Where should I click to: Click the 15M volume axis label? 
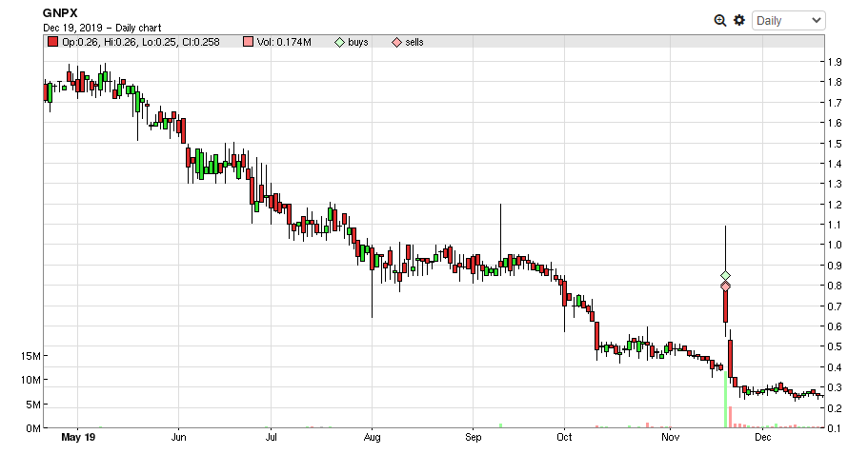pos(30,356)
